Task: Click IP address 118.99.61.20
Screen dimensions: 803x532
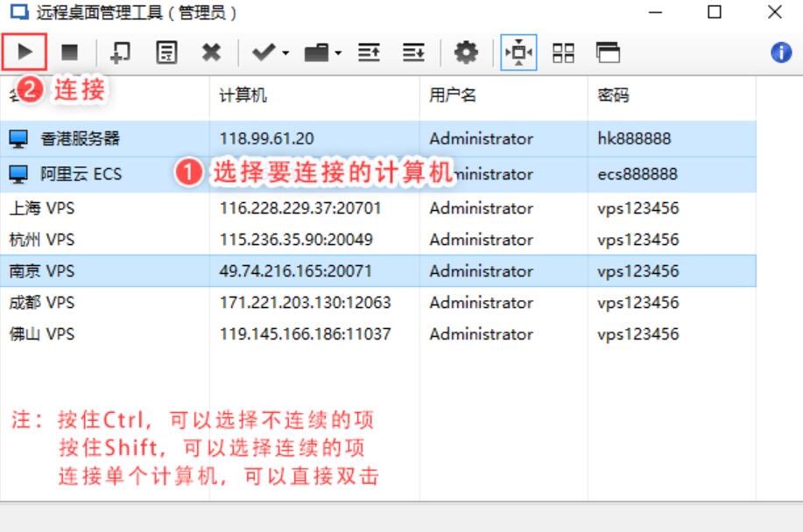Action: pyautogui.click(x=266, y=138)
